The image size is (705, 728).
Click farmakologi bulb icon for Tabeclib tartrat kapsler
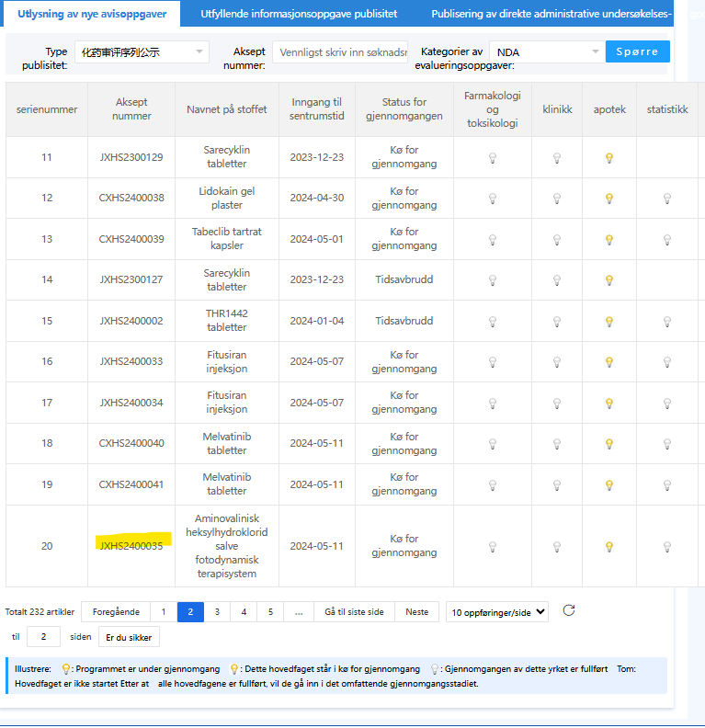pyautogui.click(x=492, y=240)
